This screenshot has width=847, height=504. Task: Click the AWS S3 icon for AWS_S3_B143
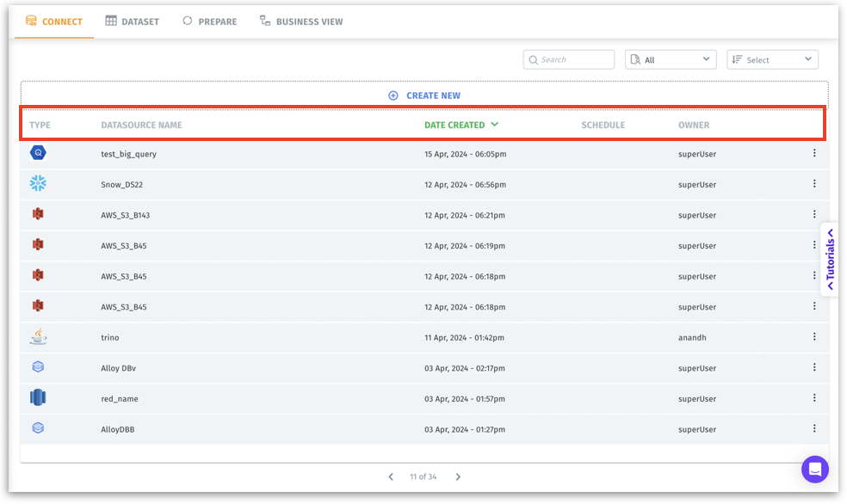38,214
